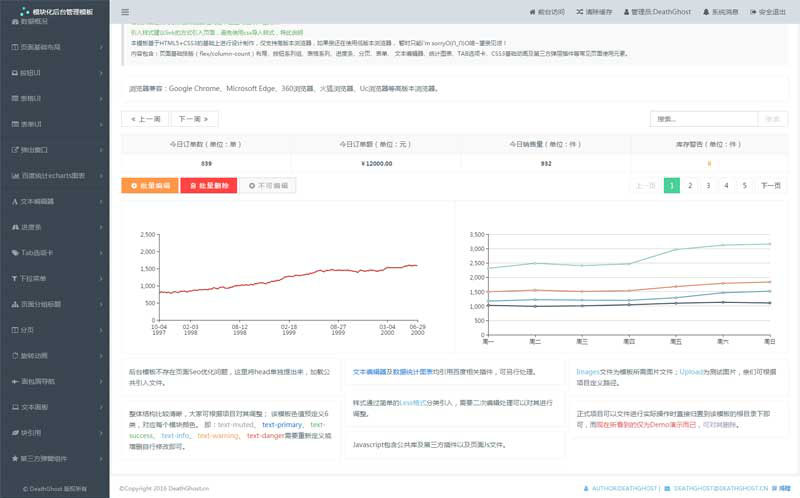Viewport: 800px width, 498px height.
Task: Click the star icon beside 第三方弹窗组件
Action: 15,458
